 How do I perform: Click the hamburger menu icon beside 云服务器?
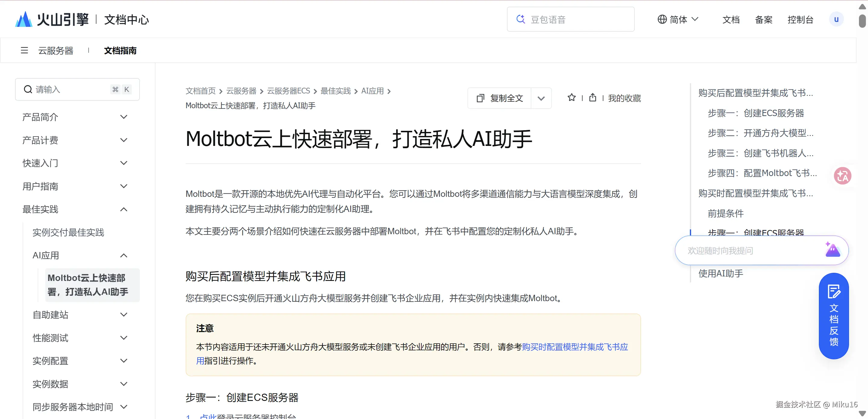tap(24, 51)
